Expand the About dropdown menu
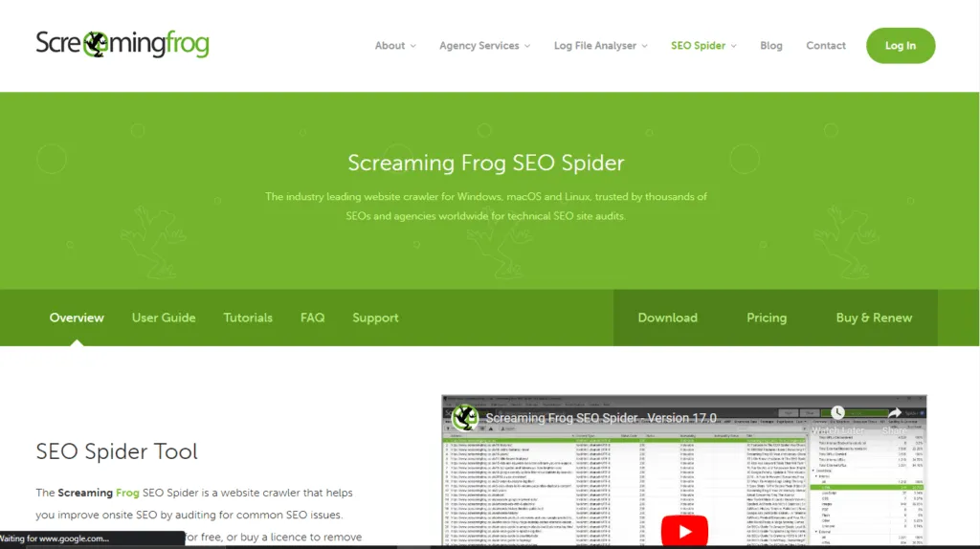The height and width of the screenshot is (549, 980). point(395,46)
